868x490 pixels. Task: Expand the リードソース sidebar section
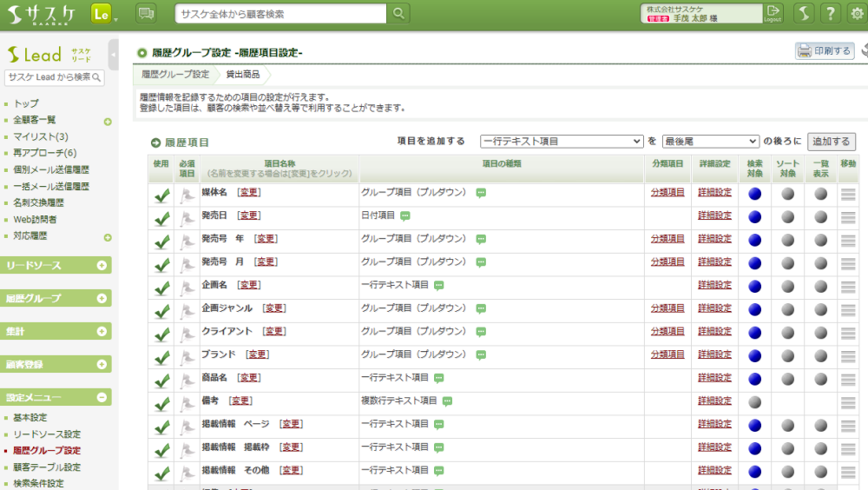tap(102, 266)
